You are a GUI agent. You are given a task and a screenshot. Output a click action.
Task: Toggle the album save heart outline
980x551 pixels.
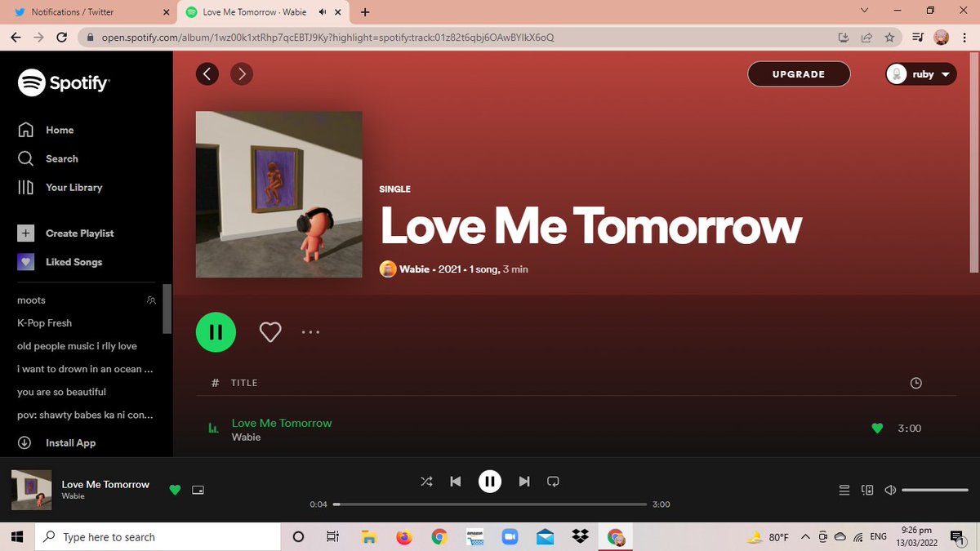pos(270,332)
